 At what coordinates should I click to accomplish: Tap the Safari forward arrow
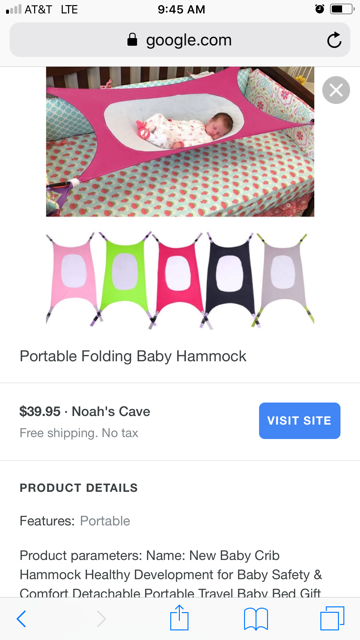(x=101, y=619)
